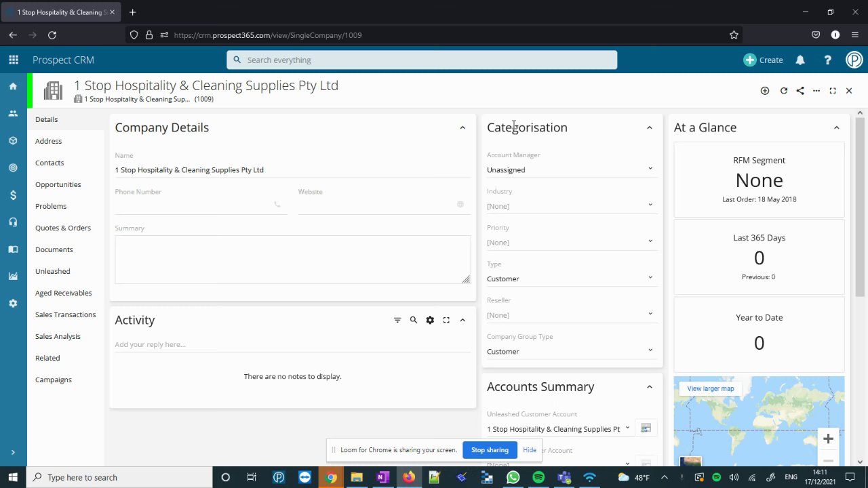Search within the Activity panel
Viewport: 868px width, 488px height.
[x=414, y=320]
